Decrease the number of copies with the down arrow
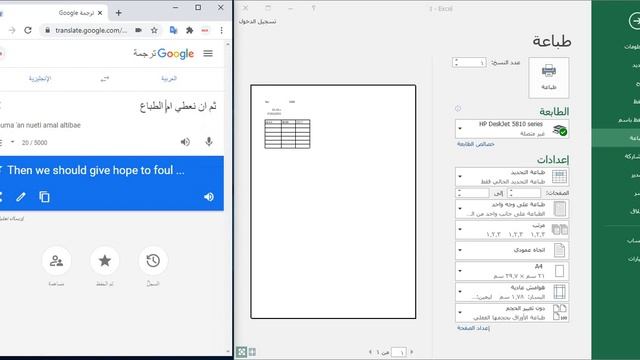The image size is (640, 360). click(x=456, y=65)
